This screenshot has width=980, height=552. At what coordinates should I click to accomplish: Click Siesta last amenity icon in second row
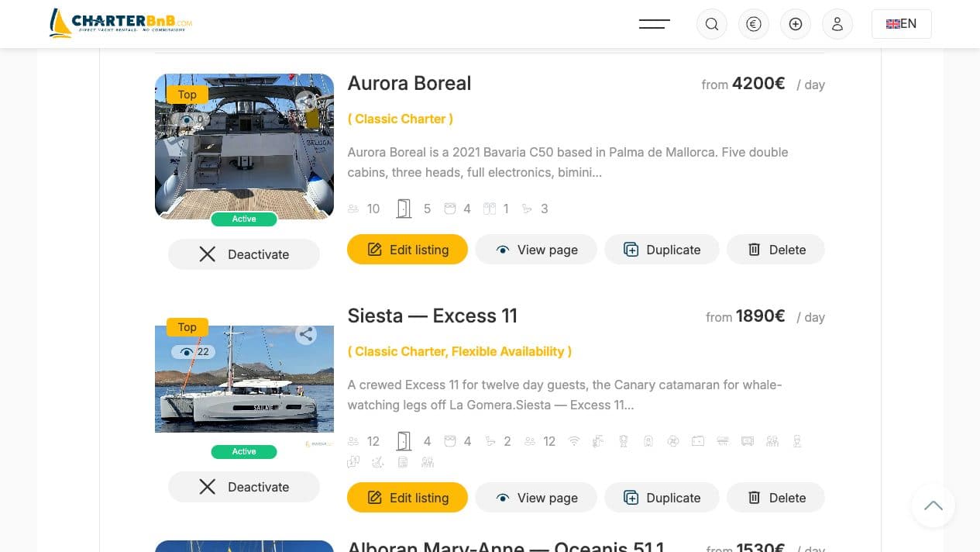[428, 462]
